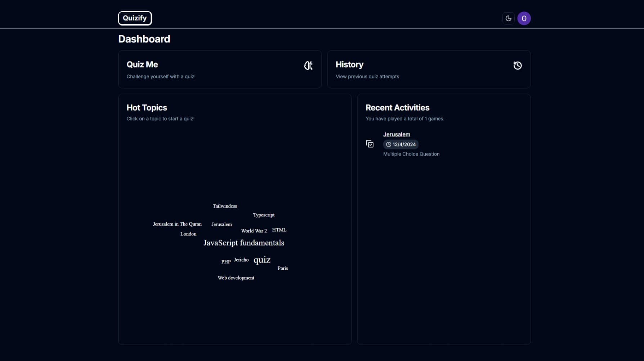Click the multiple choice copy-check icon
The image size is (644, 361).
370,144
